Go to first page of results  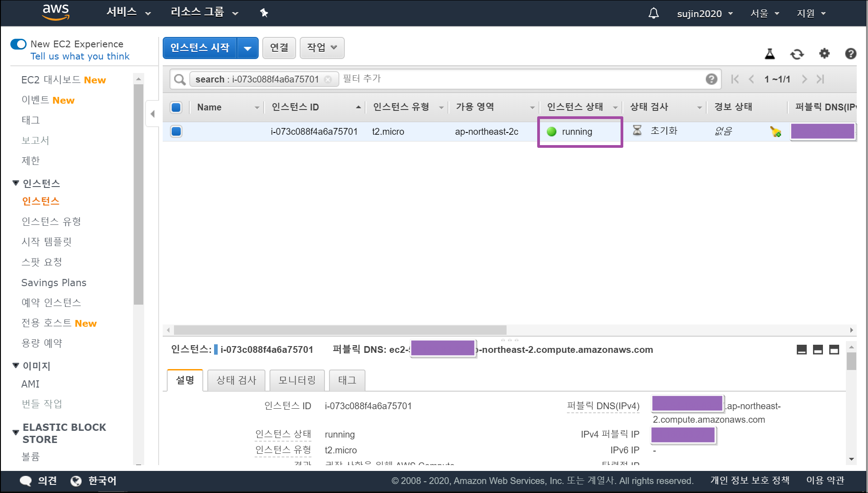coord(735,79)
